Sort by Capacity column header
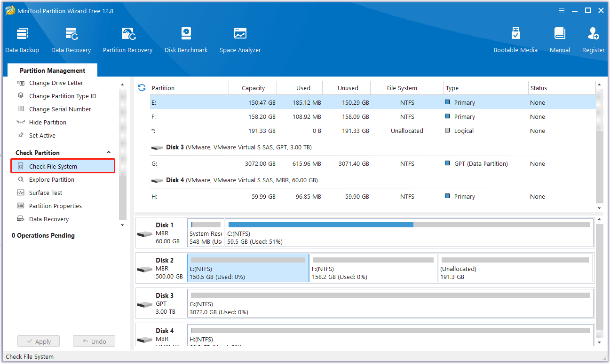The height and width of the screenshot is (364, 610). click(x=253, y=88)
